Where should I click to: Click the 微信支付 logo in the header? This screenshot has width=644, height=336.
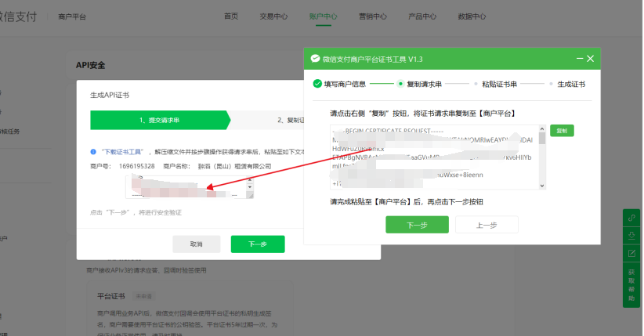click(19, 16)
